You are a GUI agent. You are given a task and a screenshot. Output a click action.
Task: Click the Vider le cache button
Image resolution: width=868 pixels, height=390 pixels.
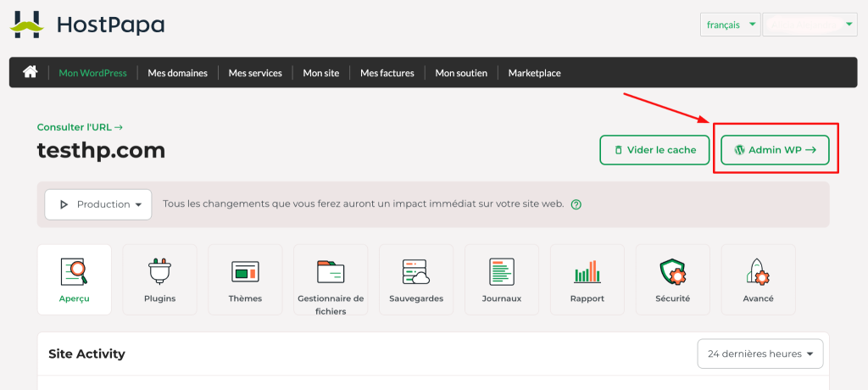(x=654, y=150)
